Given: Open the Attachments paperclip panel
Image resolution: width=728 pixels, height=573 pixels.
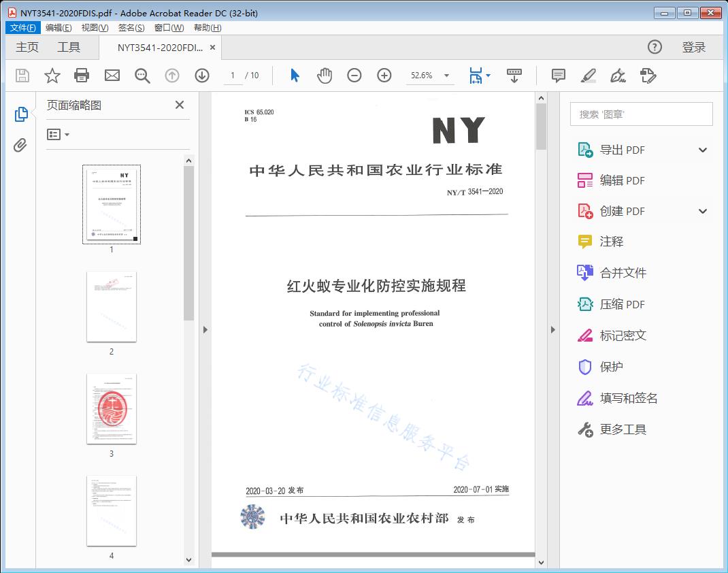Looking at the screenshot, I should (19, 143).
